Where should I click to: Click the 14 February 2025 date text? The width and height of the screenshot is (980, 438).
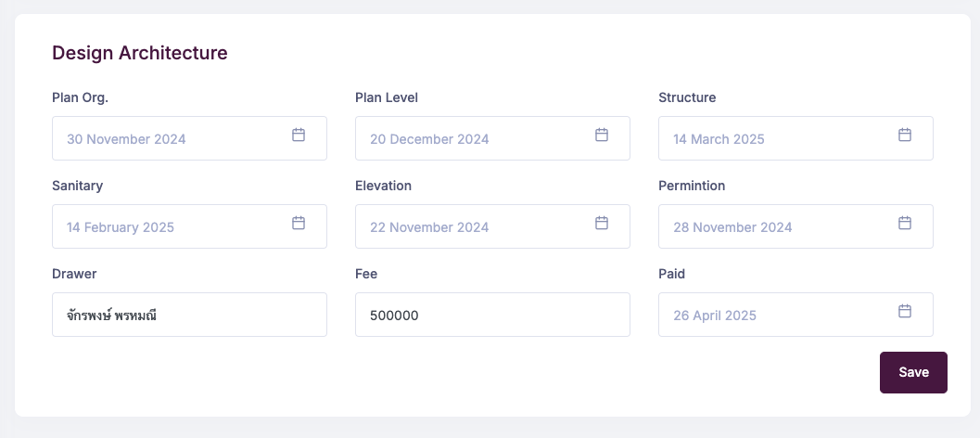[x=121, y=227]
